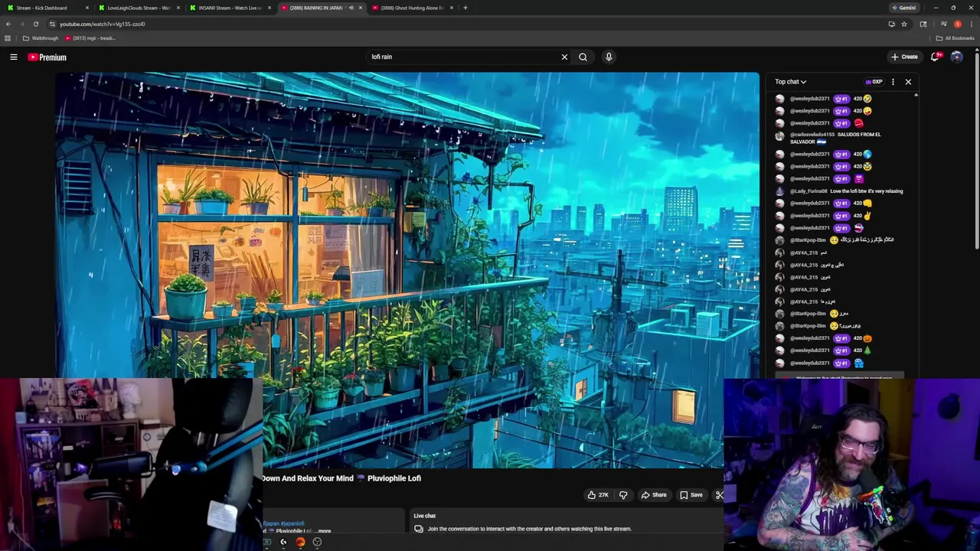
Task: Open All Bookmarks folder
Action: click(955, 38)
